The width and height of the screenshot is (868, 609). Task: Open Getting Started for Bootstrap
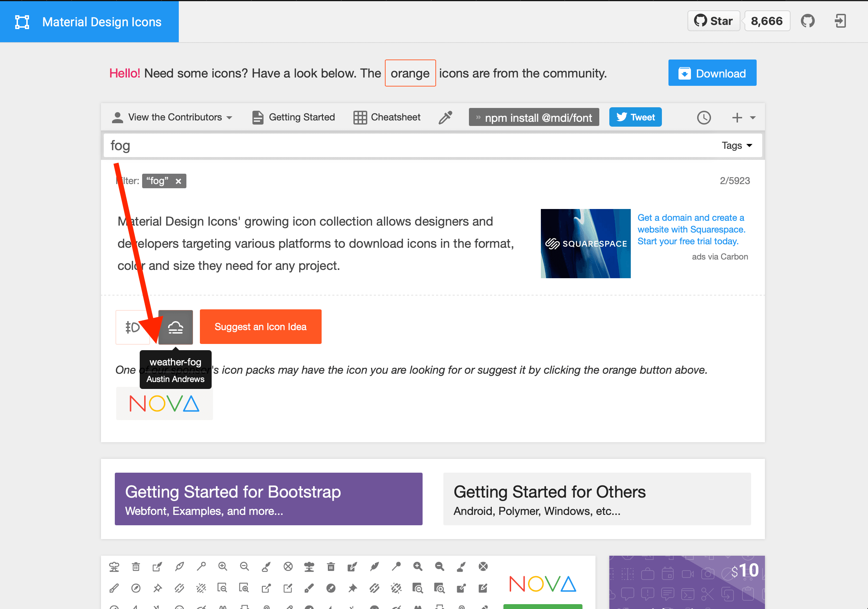coord(268,499)
